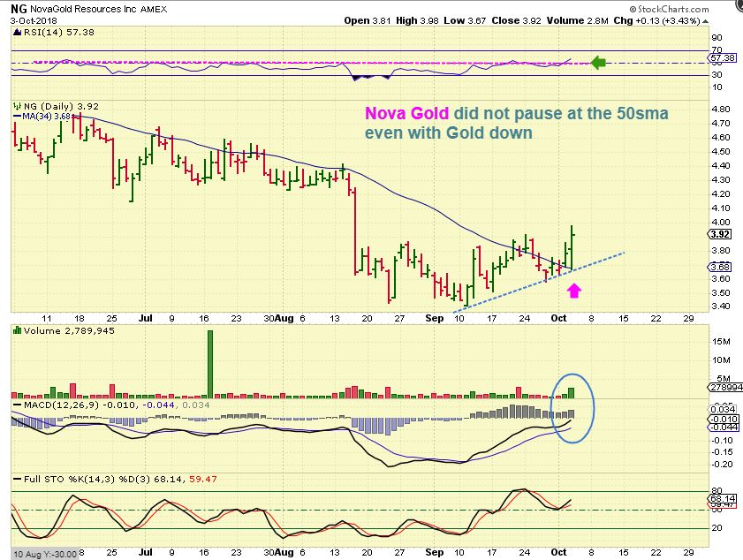Click the High 3.98 value

(417, 20)
